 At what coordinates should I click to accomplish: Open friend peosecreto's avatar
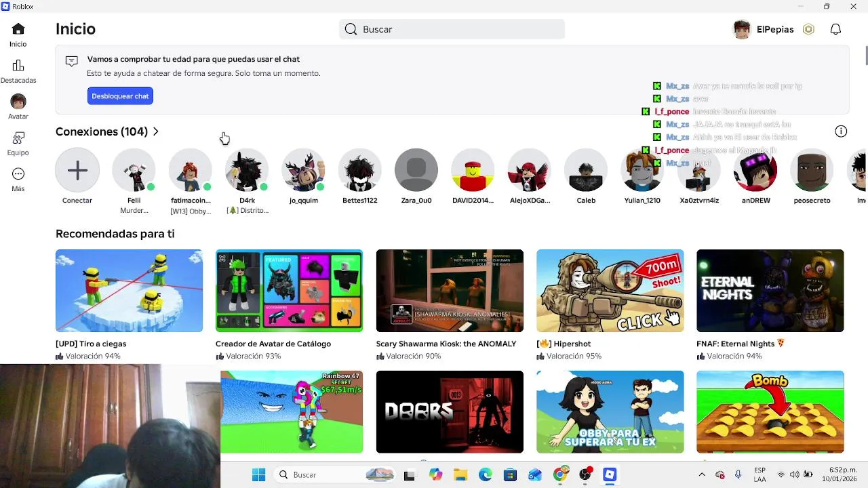click(x=812, y=169)
